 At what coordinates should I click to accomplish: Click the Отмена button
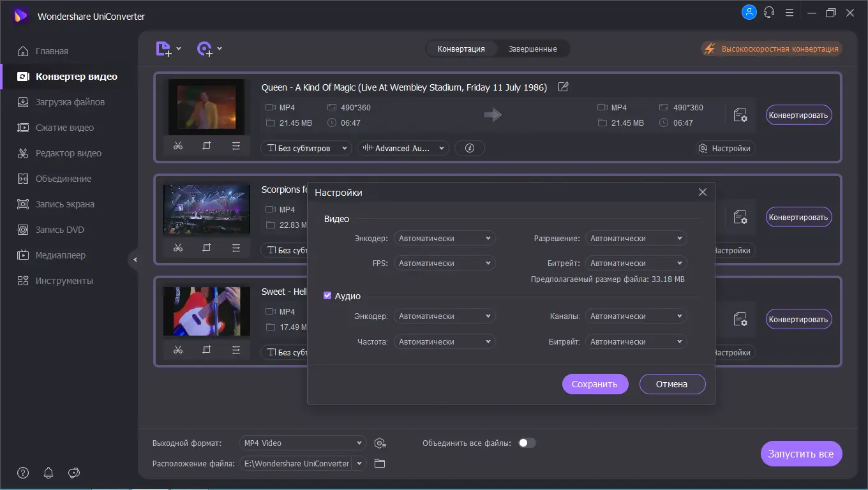672,384
